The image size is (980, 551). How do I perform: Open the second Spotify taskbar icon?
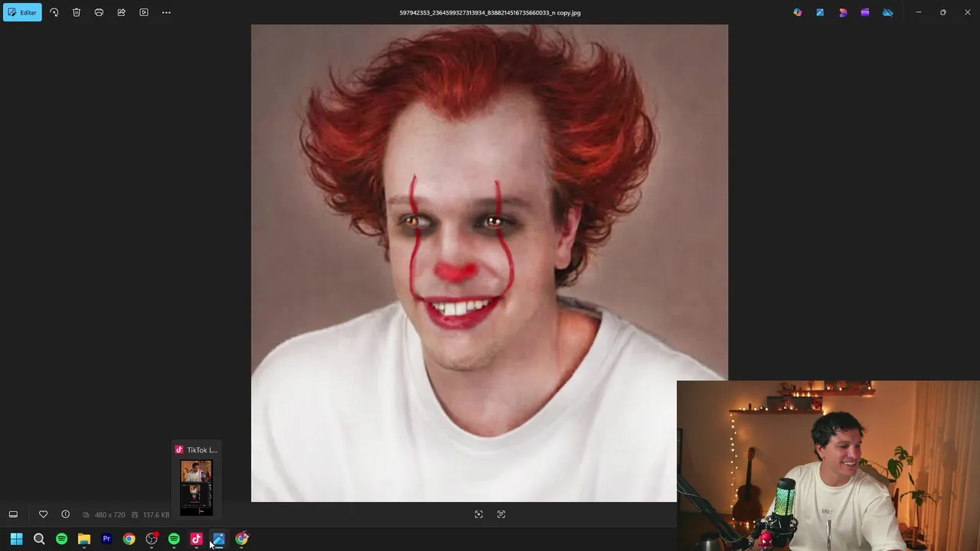(174, 539)
